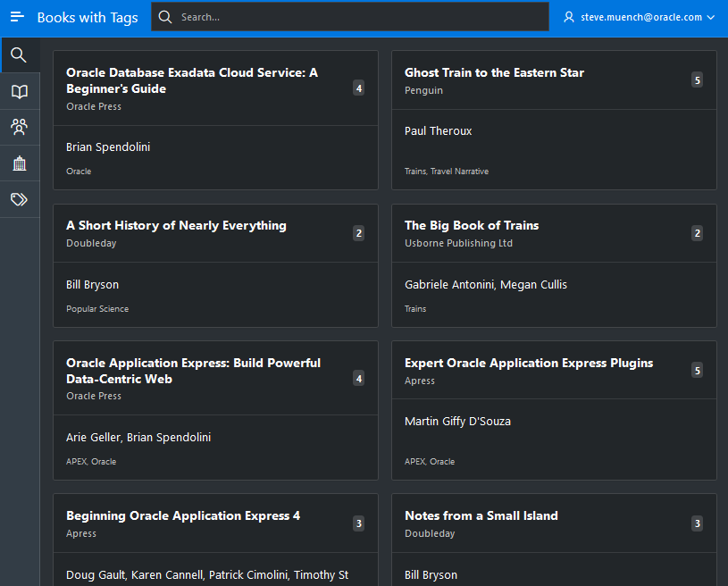Open the tags sidebar icon

(19, 199)
